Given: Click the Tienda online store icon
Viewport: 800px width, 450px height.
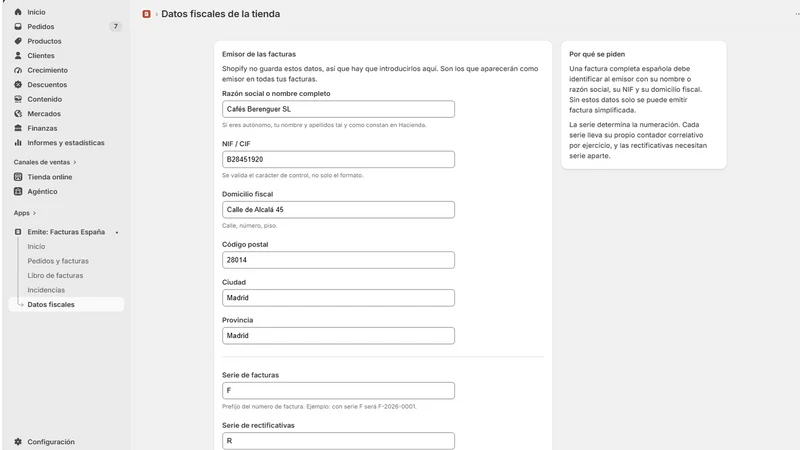Looking at the screenshot, I should tap(18, 177).
